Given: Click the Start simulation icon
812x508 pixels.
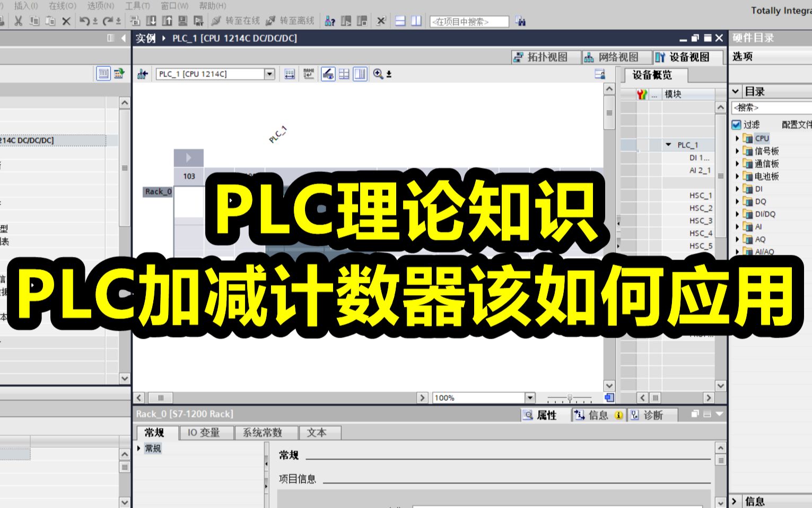Looking at the screenshot, I should [183, 21].
